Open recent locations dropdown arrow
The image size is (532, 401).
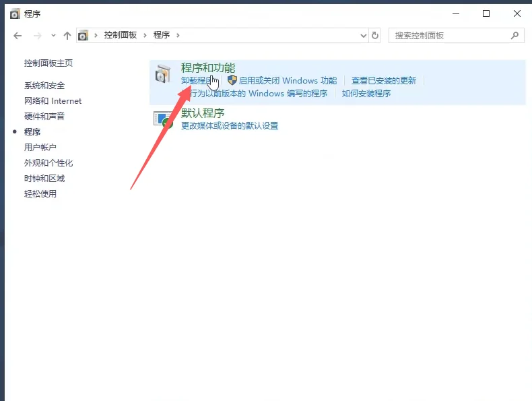tap(53, 35)
